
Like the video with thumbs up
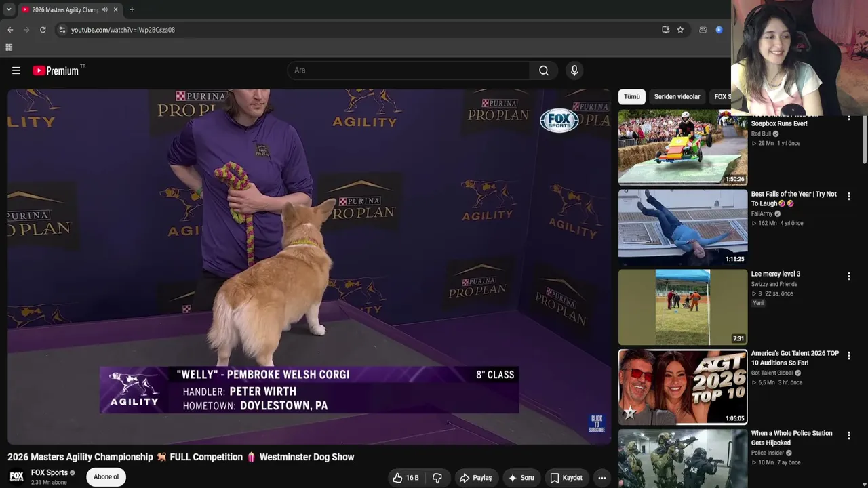click(x=406, y=478)
